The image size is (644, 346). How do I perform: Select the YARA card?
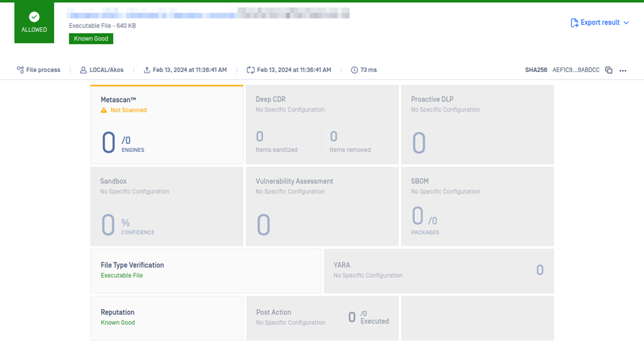click(439, 271)
